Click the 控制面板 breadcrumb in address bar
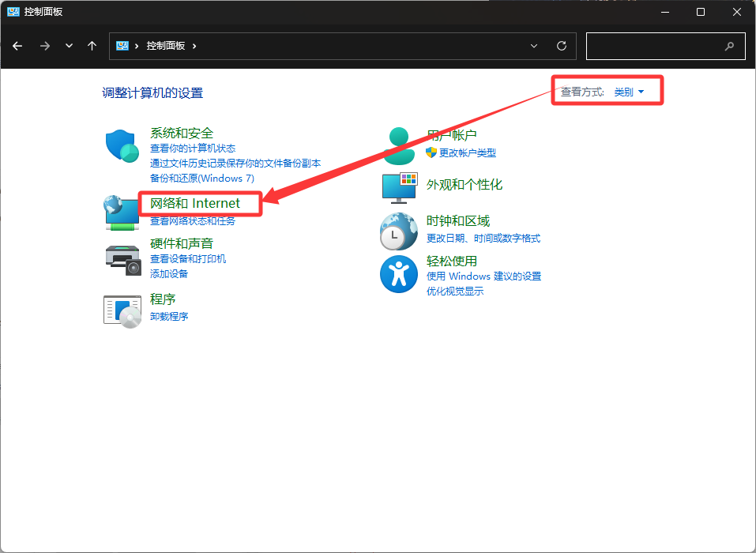The height and width of the screenshot is (553, 756). [165, 46]
